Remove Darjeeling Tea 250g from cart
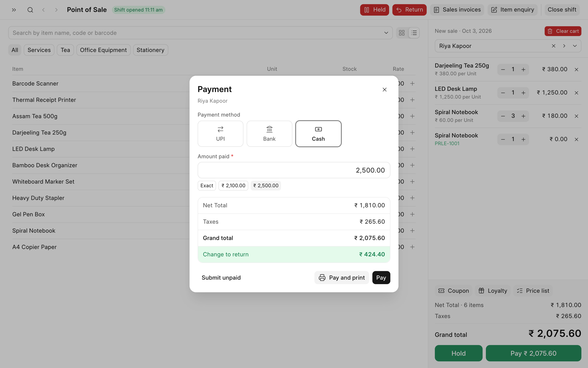The image size is (588, 368). point(577,70)
